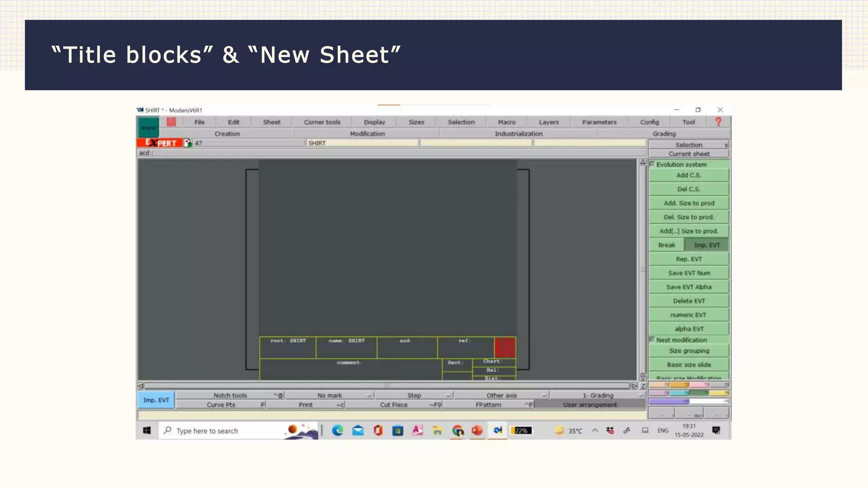The height and width of the screenshot is (488, 868).
Task: Click the small icon beside the EXPERT label
Action: pyautogui.click(x=188, y=143)
